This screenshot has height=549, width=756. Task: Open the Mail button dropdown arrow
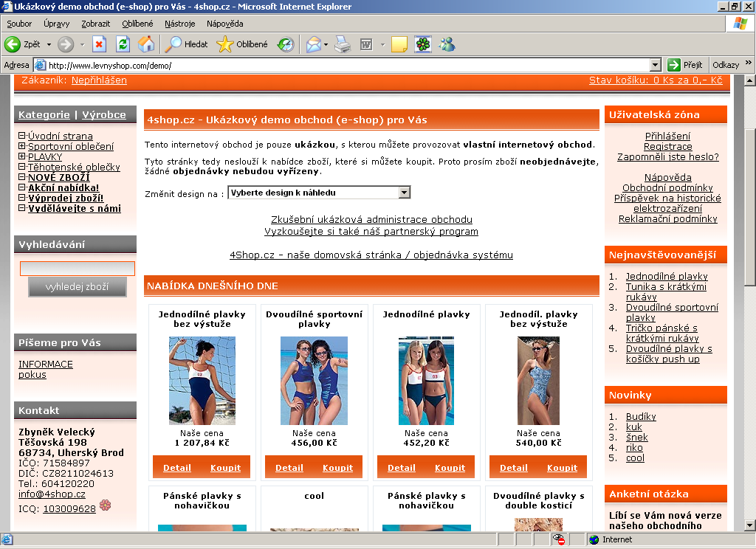[x=326, y=44]
